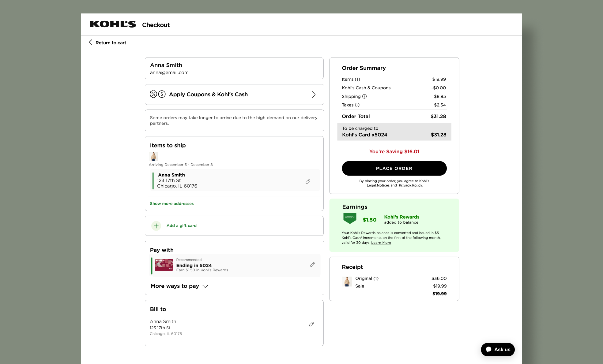Image resolution: width=603 pixels, height=364 pixels.
Task: Open Apply Coupons & Kohl's Cash
Action: click(x=234, y=95)
